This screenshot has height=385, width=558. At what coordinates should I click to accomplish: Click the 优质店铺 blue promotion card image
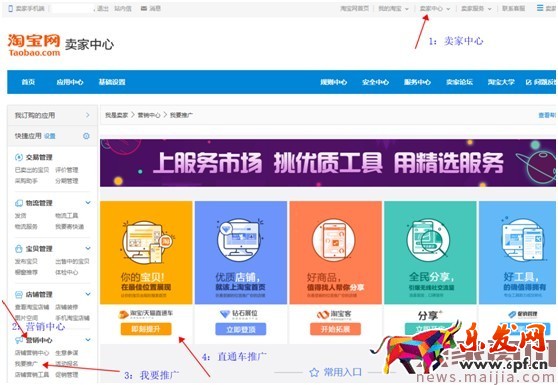241,252
